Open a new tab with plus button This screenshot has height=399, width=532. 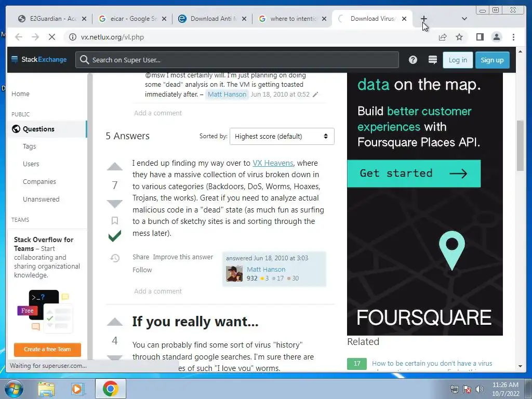click(x=424, y=19)
